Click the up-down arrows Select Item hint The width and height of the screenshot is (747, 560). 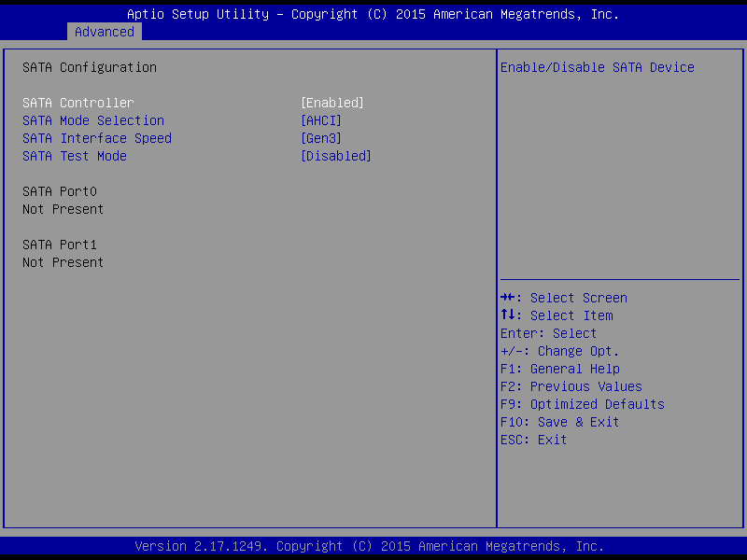pos(557,315)
